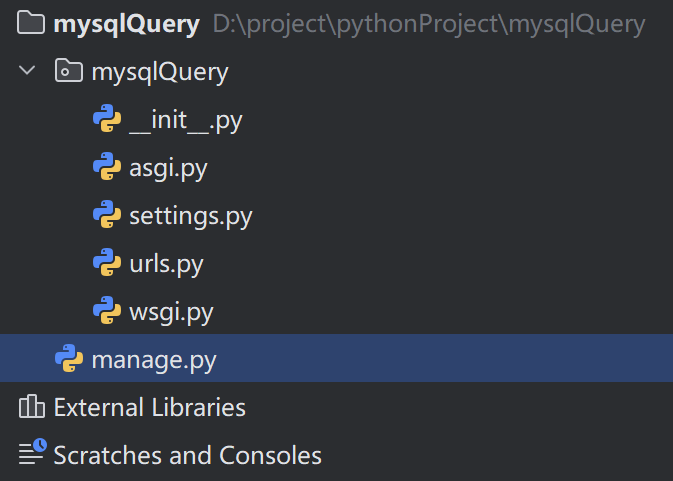Select the wsgi.py file
Viewport: 673px width, 481px height.
point(171,312)
